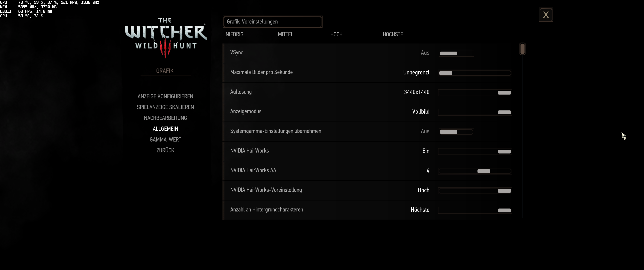Image resolution: width=644 pixels, height=270 pixels.
Task: Adjust the NVIDIA HairWorks AA slider
Action: [475, 171]
